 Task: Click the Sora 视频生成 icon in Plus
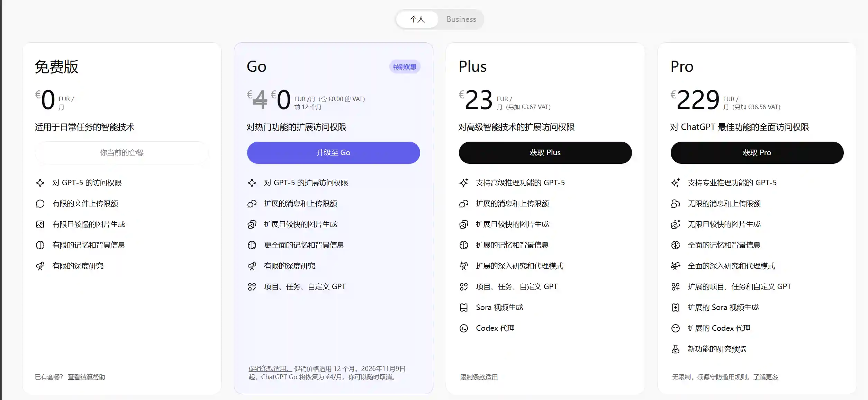click(464, 308)
